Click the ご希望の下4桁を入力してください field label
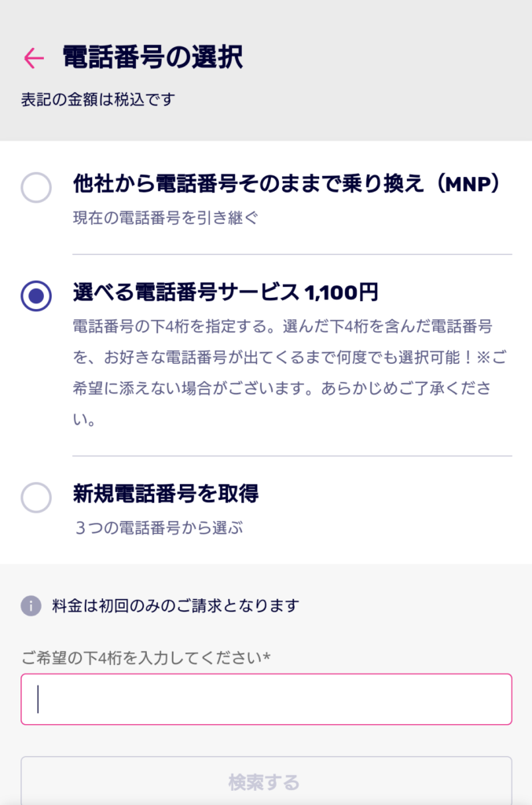The image size is (532, 805). coord(141,657)
